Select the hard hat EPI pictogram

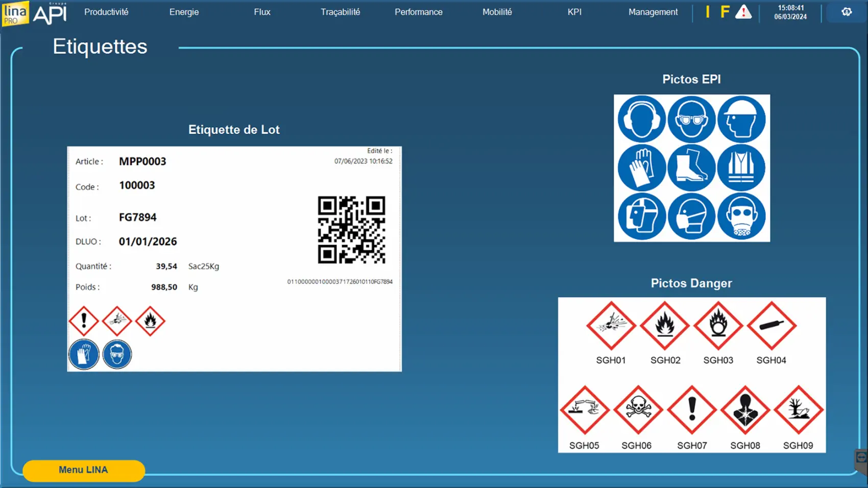click(741, 119)
